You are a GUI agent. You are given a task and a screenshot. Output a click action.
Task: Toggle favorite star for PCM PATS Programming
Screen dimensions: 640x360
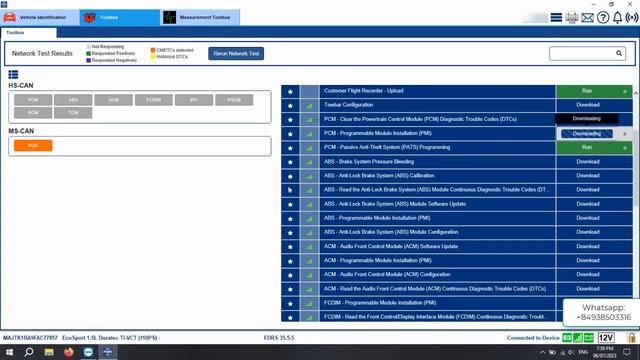pos(290,148)
